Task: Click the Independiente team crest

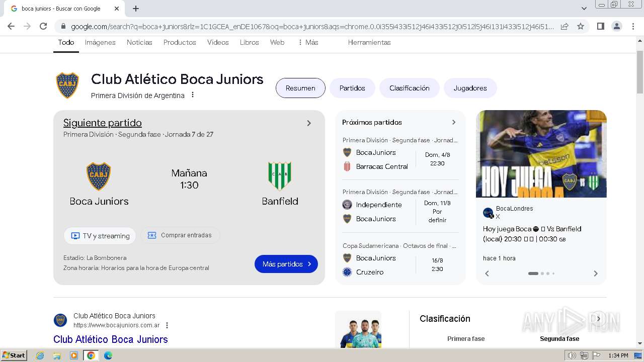Action: point(347,205)
